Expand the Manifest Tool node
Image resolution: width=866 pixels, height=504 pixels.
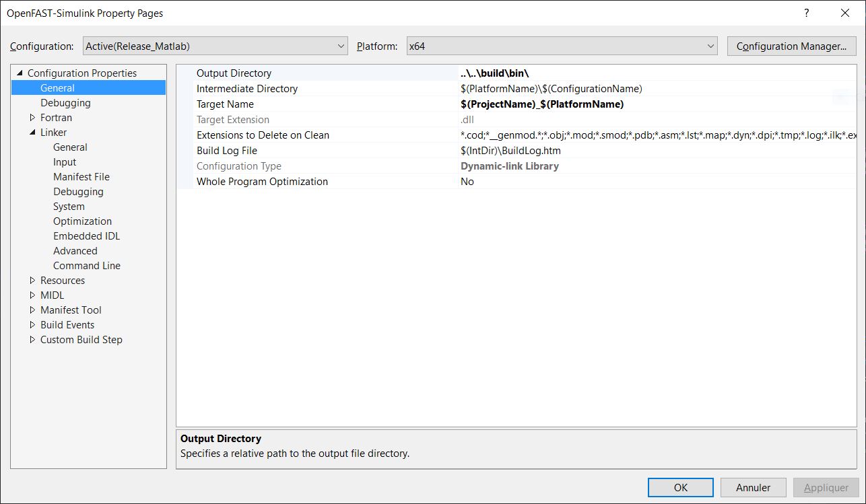click(x=31, y=310)
